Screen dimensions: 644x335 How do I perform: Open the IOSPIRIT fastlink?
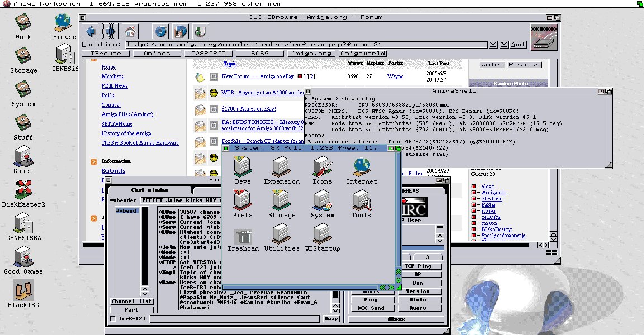(208, 53)
